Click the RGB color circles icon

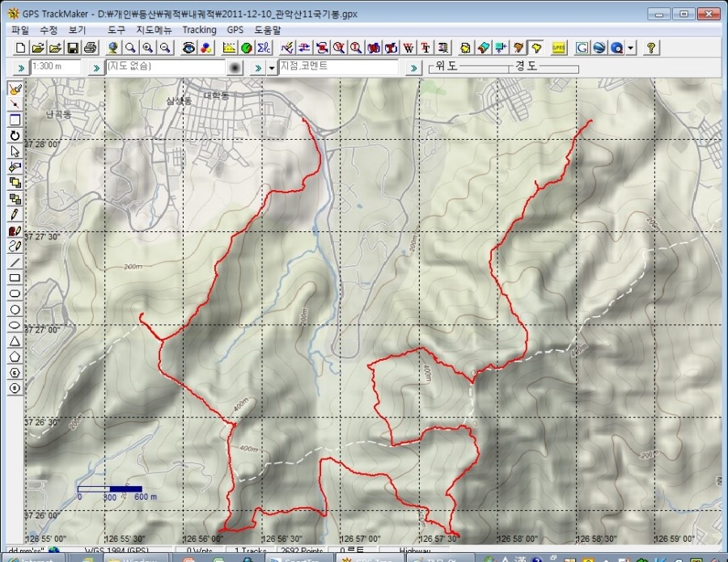pos(208,48)
